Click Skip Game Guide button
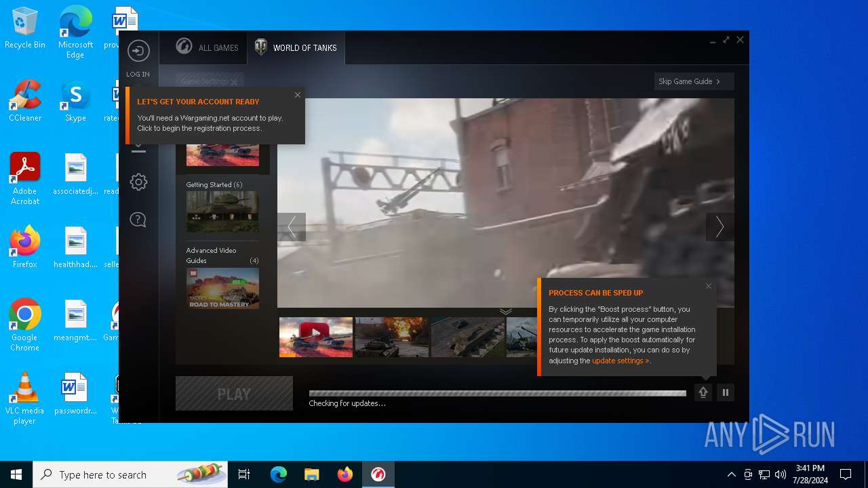The height and width of the screenshot is (488, 868). (694, 81)
